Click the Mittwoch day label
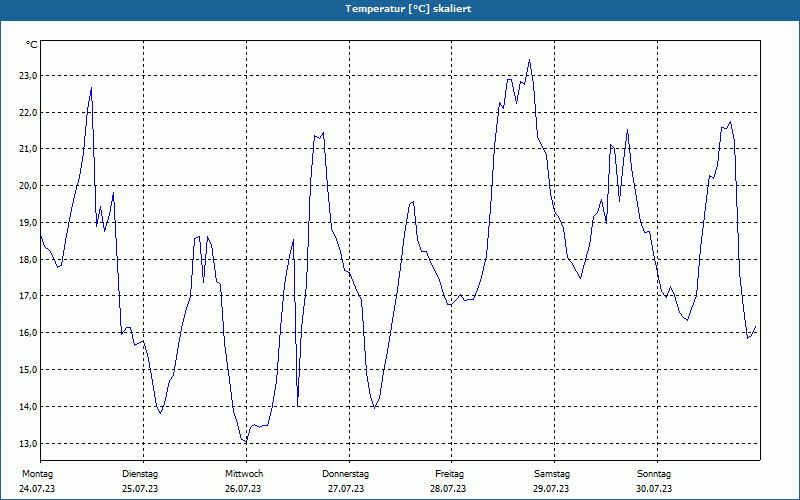800x500 pixels. click(x=244, y=474)
